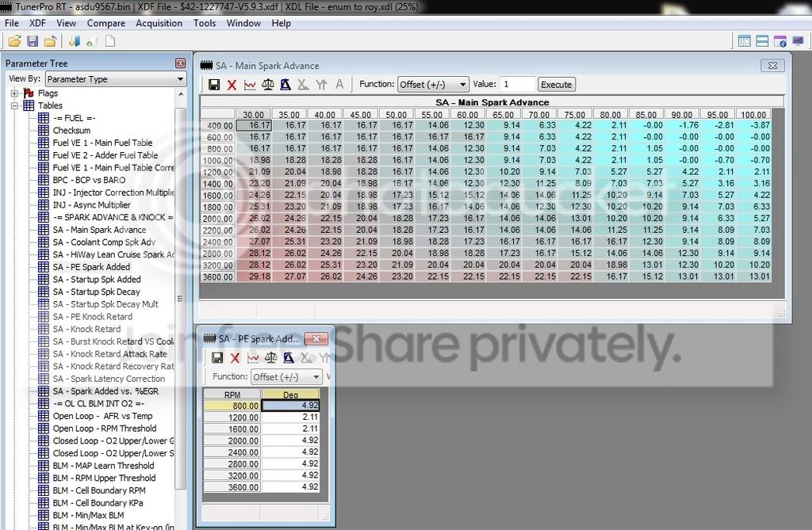Save the PE Spark Added table with floppy icon
Viewport: 812px width, 530px height.
217,357
